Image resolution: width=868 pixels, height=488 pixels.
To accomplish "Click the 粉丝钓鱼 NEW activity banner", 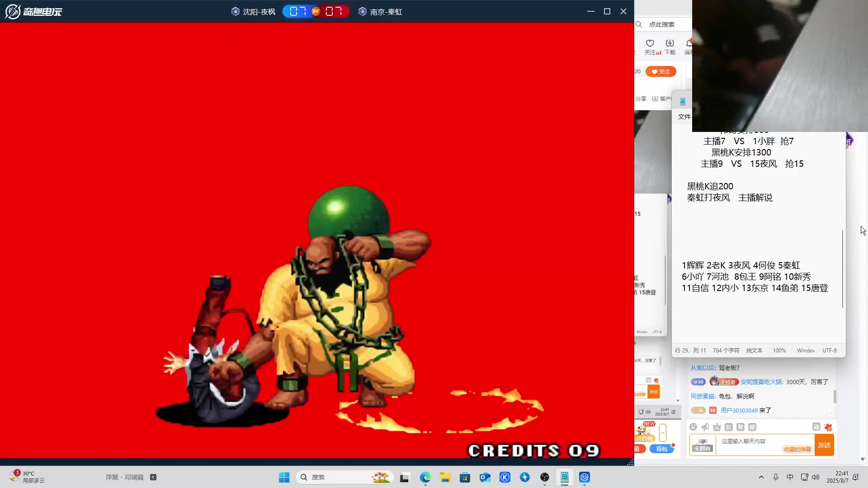I will pos(645,432).
